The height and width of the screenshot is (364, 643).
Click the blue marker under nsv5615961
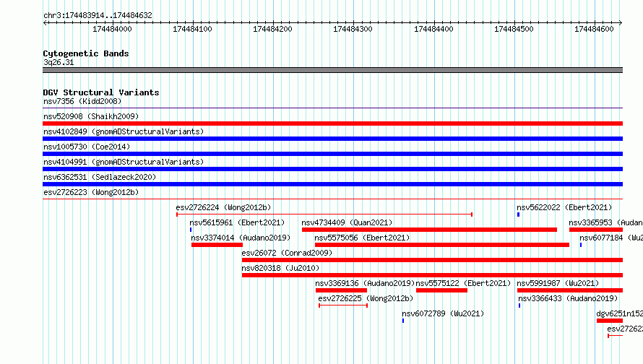[x=191, y=230]
